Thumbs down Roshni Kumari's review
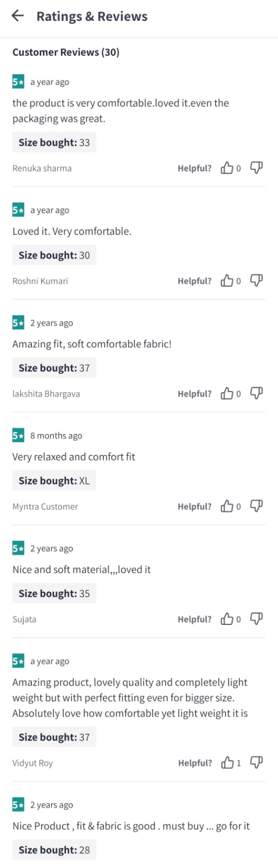 coord(256,281)
